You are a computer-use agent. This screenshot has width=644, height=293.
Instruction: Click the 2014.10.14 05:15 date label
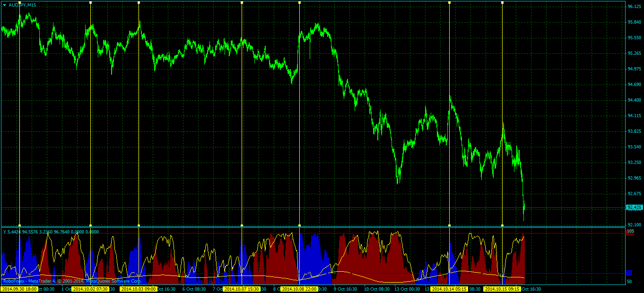tap(449, 289)
